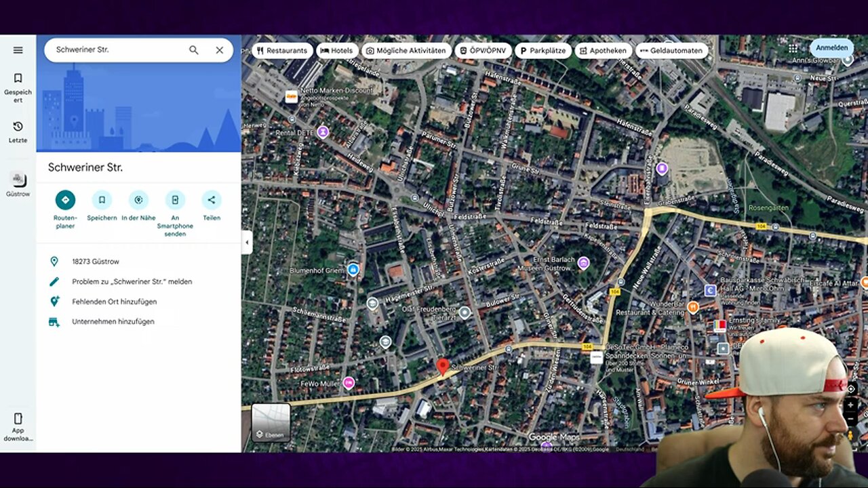
Task: Select the Restaurants filter chip
Action: (x=283, y=51)
